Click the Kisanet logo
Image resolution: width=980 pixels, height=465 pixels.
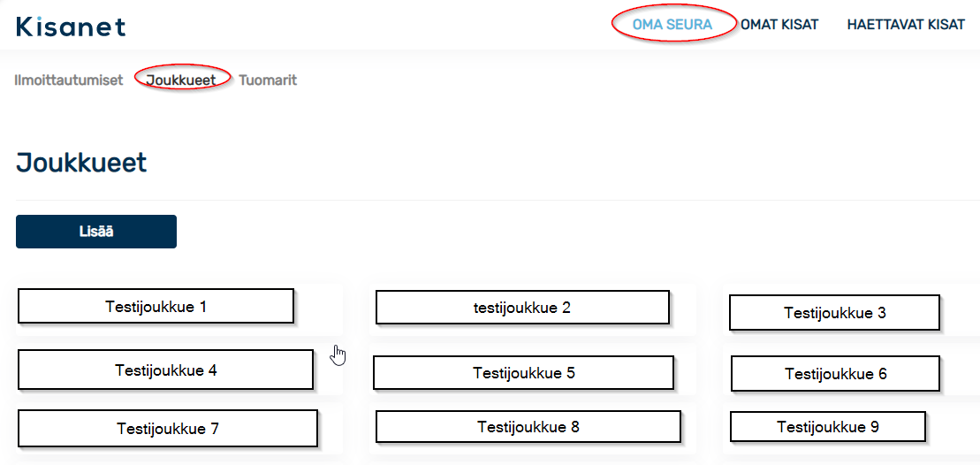(x=71, y=27)
